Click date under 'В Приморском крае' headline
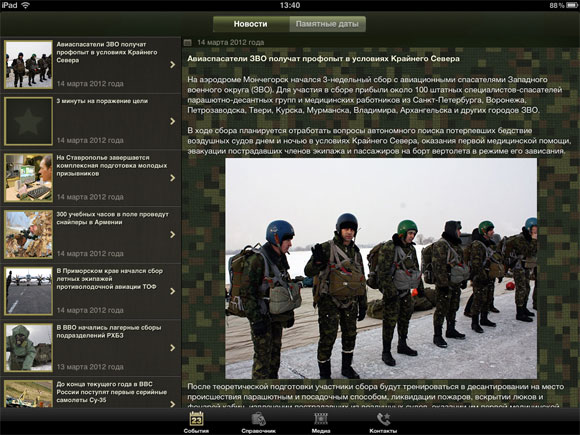The width and height of the screenshot is (580, 435). pyautogui.click(x=90, y=310)
